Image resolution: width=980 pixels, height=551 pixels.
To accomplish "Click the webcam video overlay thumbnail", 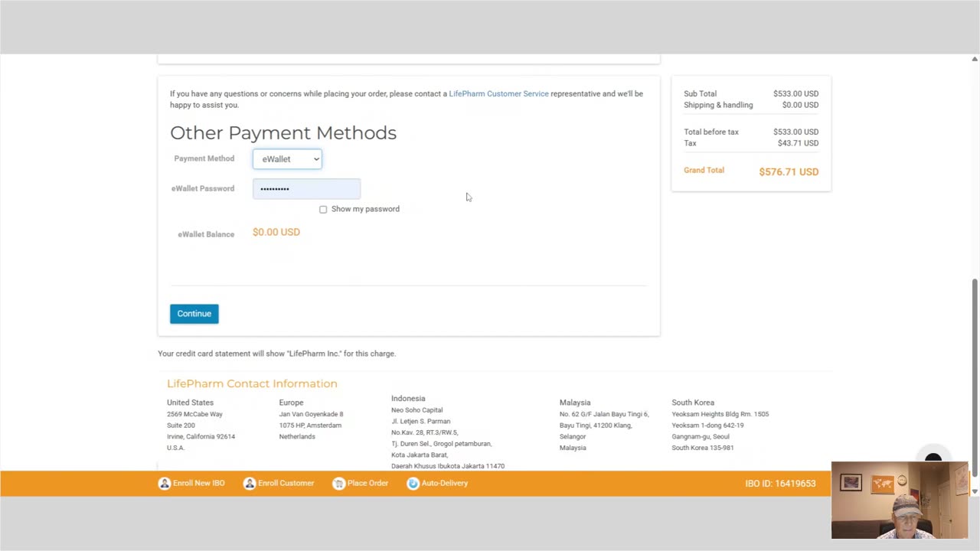I will click(900, 500).
